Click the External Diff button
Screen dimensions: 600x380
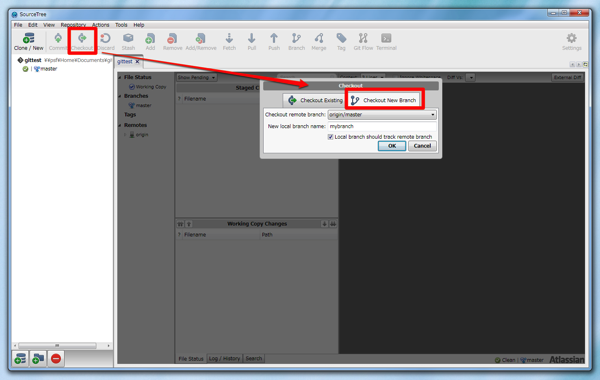tap(567, 77)
